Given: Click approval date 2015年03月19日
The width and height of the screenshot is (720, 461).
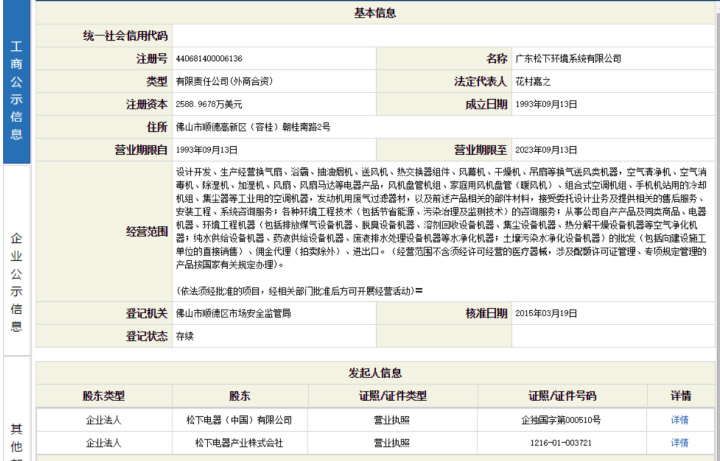Looking at the screenshot, I should pyautogui.click(x=546, y=313).
